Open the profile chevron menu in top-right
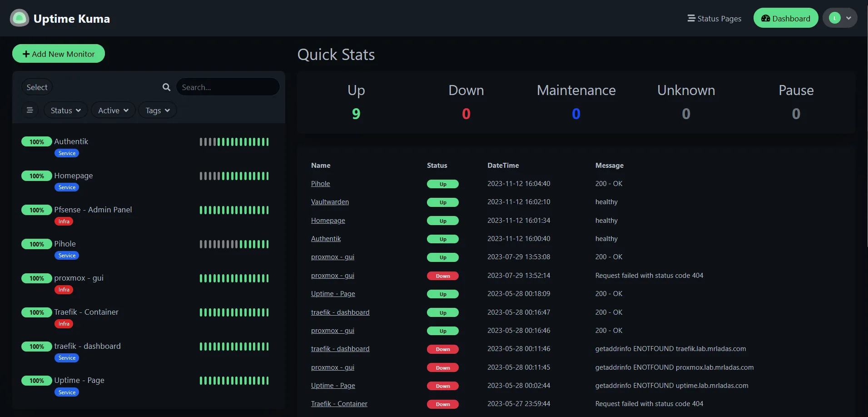 tap(848, 18)
